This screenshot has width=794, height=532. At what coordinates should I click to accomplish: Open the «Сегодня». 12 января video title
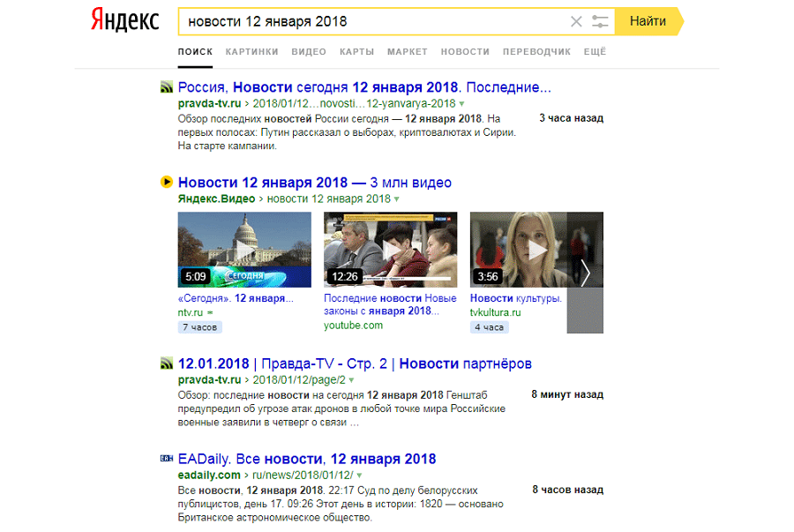pyautogui.click(x=236, y=298)
